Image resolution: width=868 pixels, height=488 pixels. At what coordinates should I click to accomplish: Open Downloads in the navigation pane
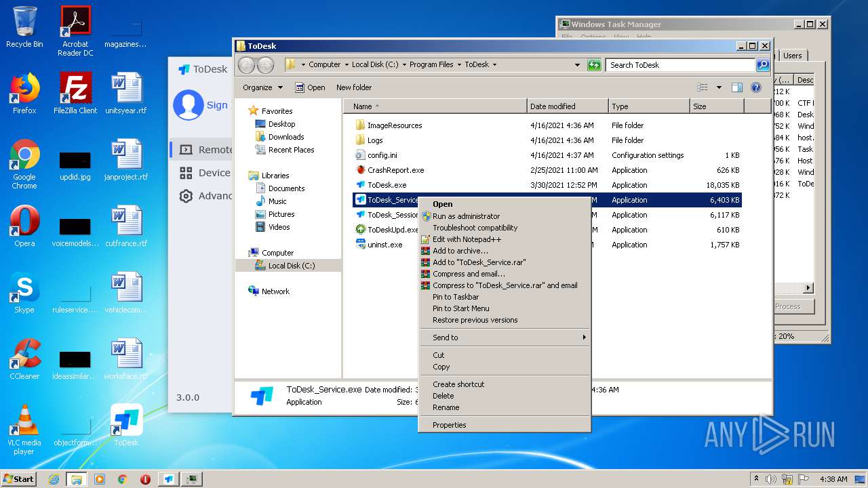pos(285,137)
